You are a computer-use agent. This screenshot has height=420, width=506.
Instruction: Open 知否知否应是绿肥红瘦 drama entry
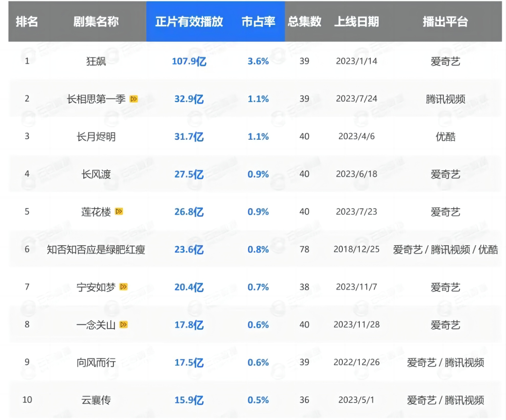[x=96, y=249]
